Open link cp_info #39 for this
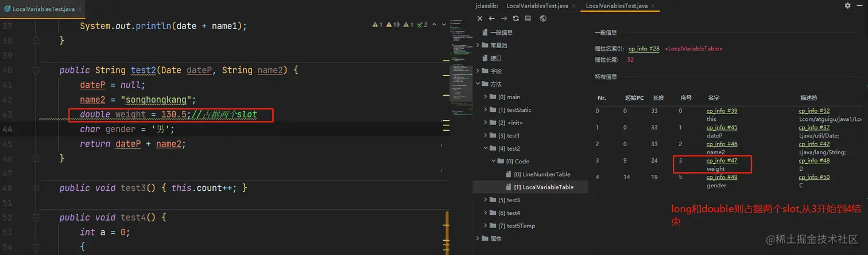This screenshot has height=255, width=868. tap(722, 111)
